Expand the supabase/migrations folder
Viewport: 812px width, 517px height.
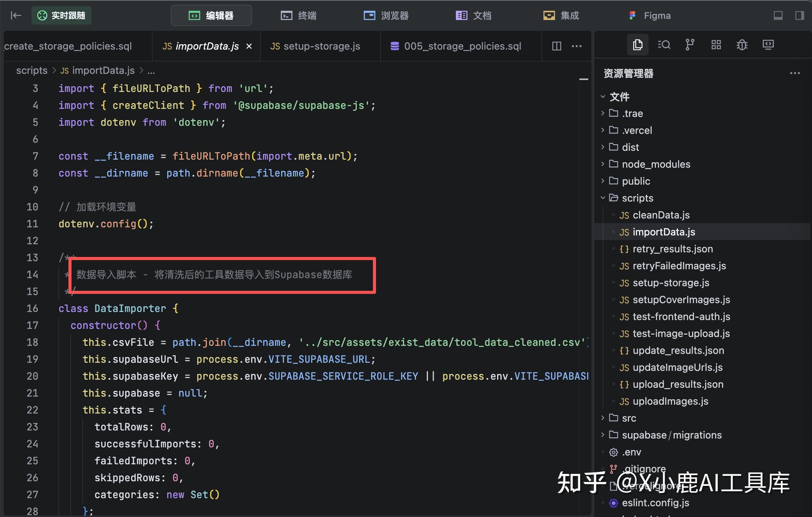pyautogui.click(x=671, y=435)
